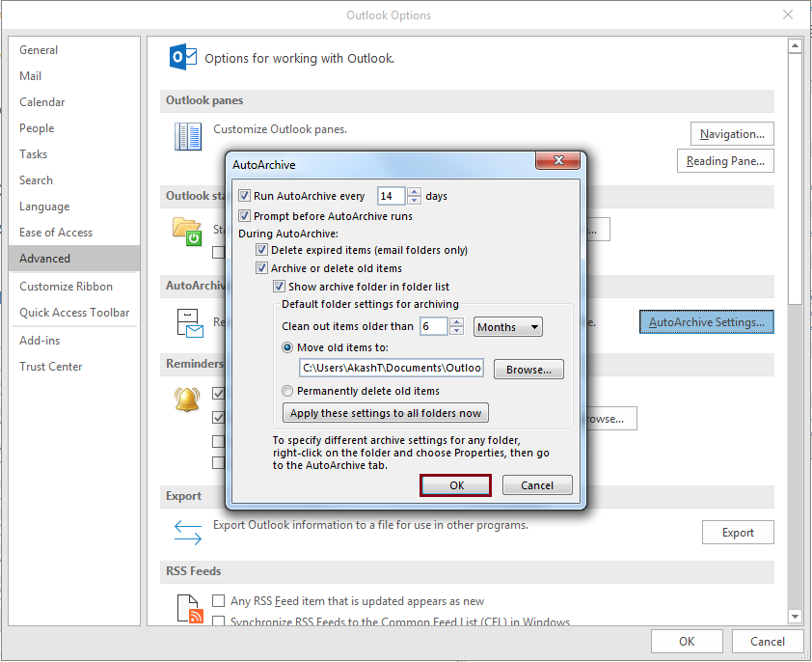The image size is (812, 662).
Task: Select Permanently delete old items option
Action: tap(287, 391)
